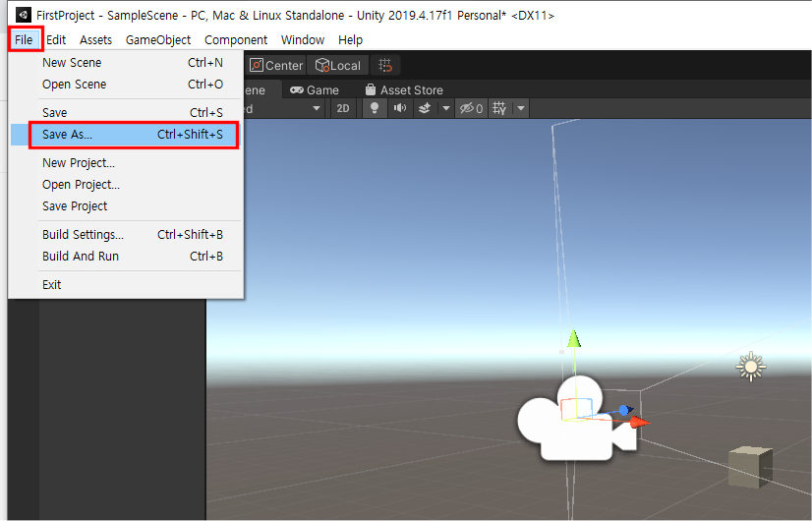This screenshot has height=521, width=812.
Task: Open the GameObject menu
Action: click(x=158, y=40)
